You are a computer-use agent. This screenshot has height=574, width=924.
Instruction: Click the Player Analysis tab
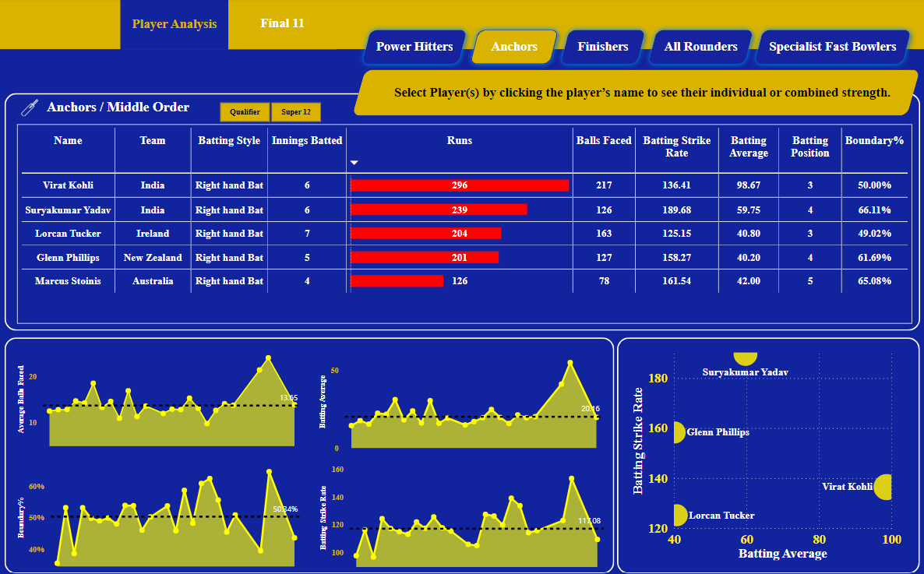coord(173,23)
